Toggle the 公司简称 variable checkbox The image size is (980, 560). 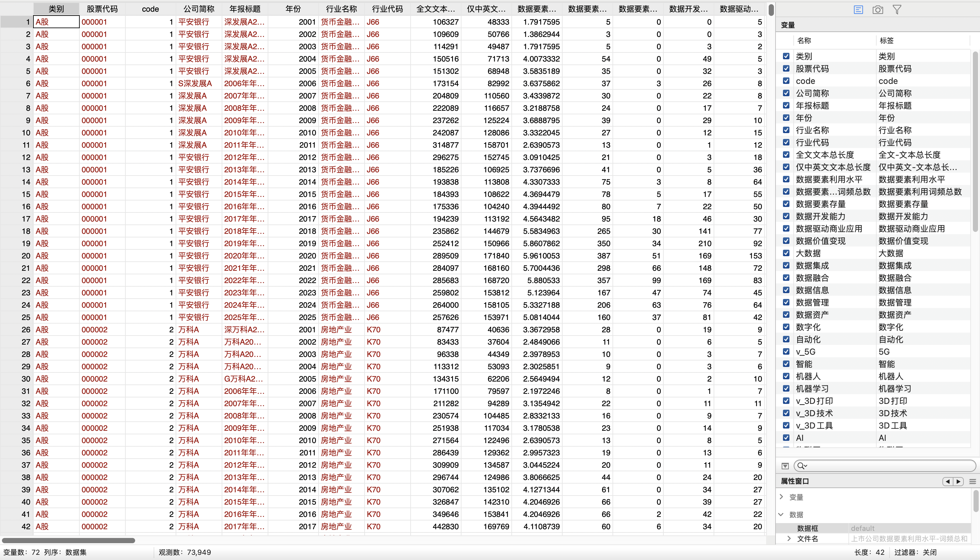pos(786,93)
